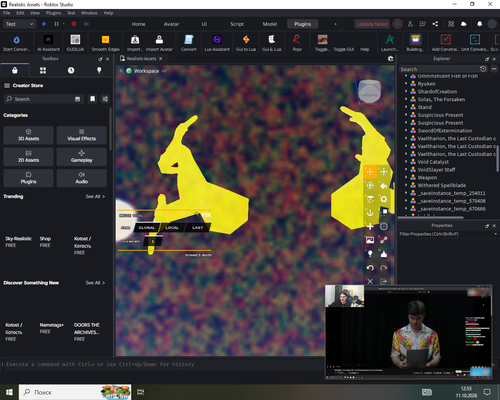Open the Rojo plugin
The width and height of the screenshot is (500, 400).
point(297,43)
